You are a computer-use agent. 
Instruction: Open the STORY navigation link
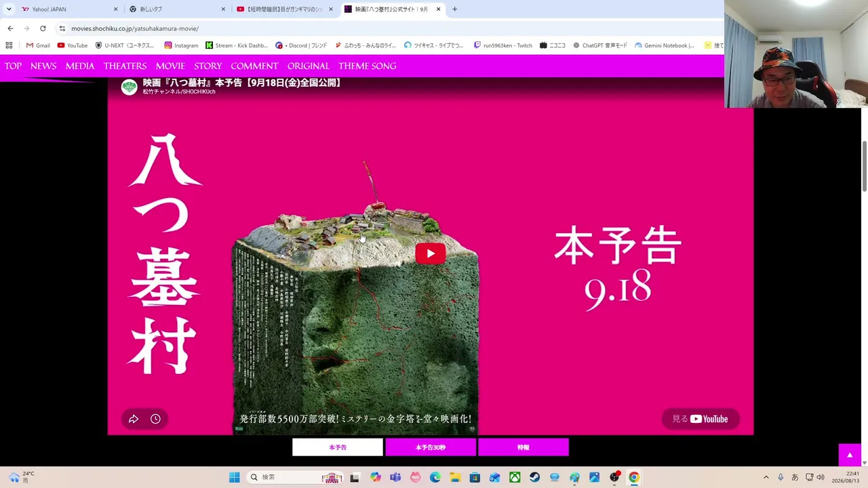click(x=208, y=66)
